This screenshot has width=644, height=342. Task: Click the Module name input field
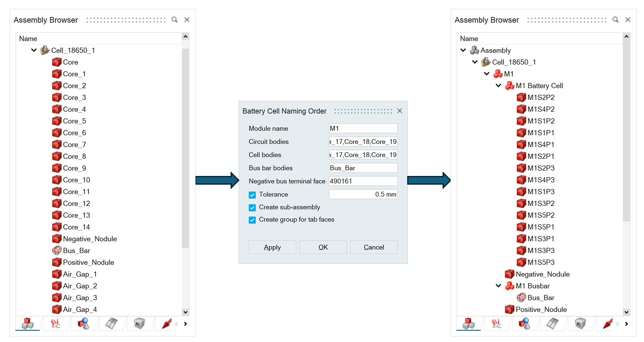(x=363, y=128)
